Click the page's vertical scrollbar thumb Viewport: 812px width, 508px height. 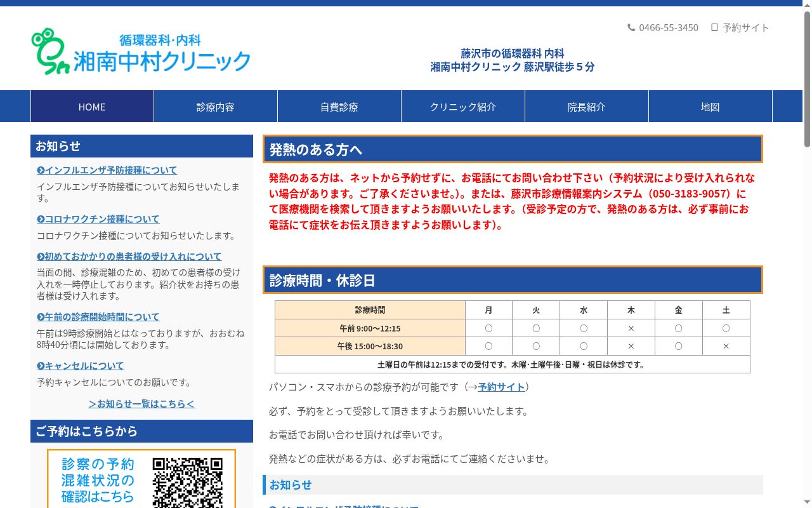[x=807, y=79]
